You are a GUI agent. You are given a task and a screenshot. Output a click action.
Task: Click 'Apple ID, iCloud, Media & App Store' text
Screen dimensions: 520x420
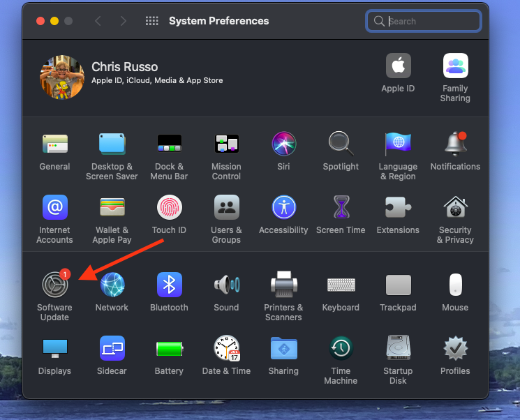(x=157, y=80)
